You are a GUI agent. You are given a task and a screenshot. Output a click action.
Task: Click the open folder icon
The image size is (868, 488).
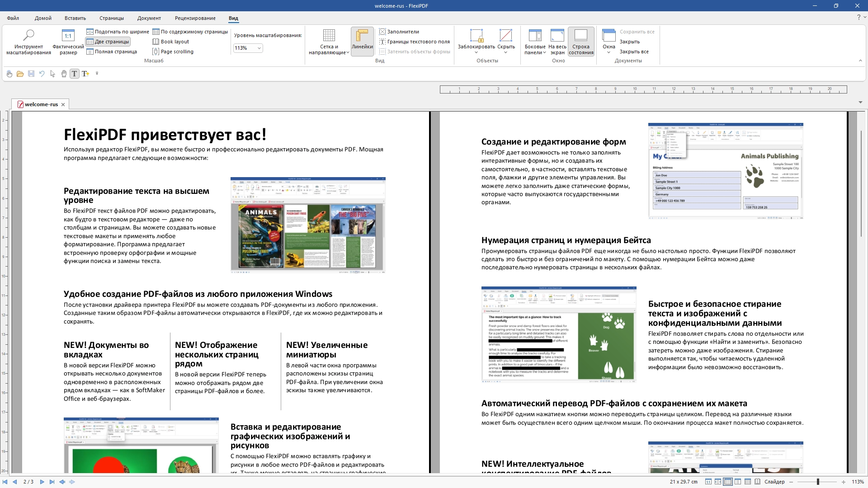point(20,74)
